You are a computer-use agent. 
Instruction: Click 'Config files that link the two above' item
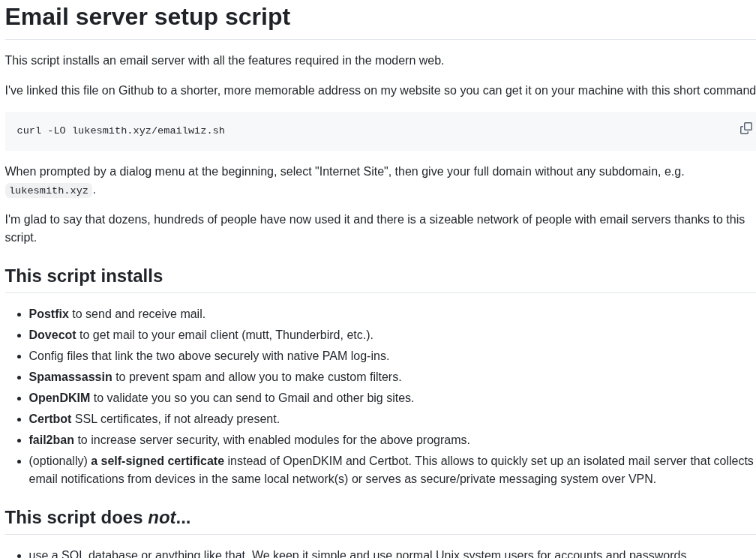click(x=208, y=356)
